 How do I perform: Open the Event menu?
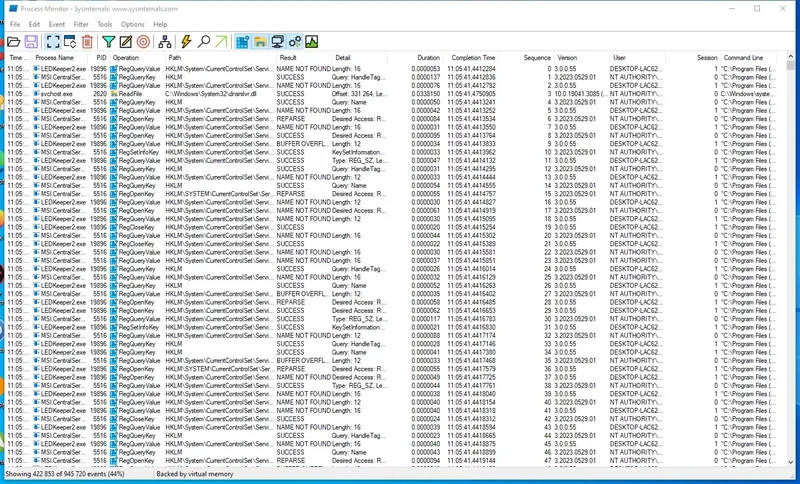[x=57, y=24]
